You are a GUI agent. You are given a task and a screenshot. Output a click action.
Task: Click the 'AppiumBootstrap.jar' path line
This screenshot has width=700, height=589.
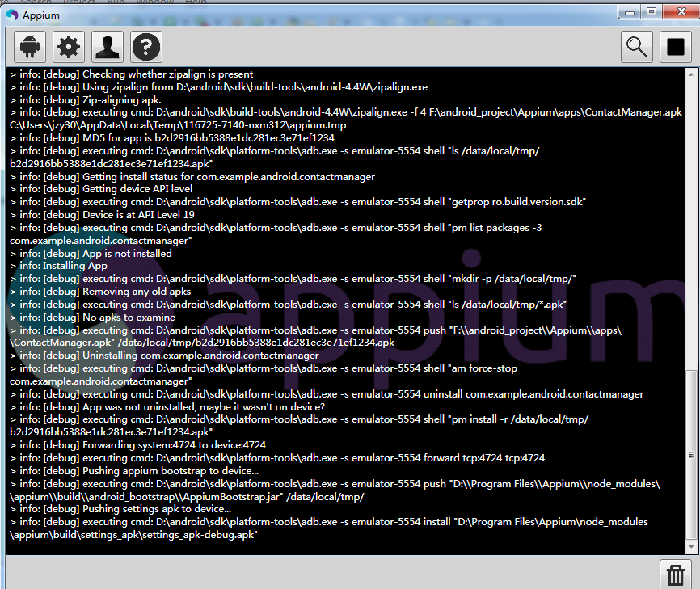(187, 497)
